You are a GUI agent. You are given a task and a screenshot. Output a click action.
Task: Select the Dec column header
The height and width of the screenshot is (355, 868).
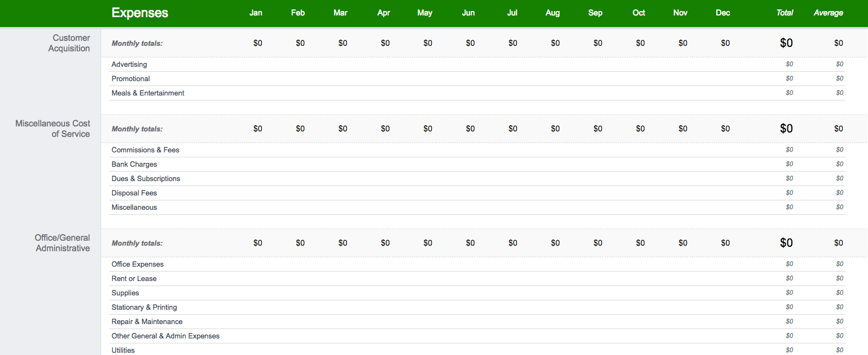pos(723,13)
